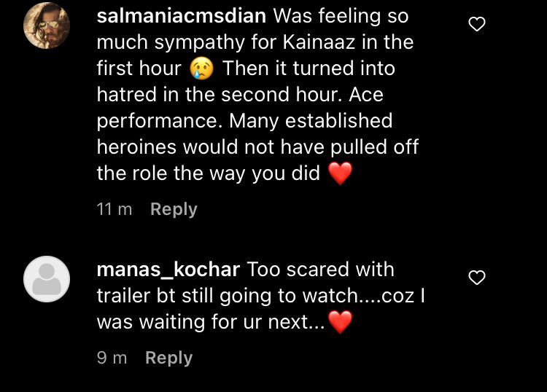Like salmaniacmsdian's comment with the heart
Screen dimensions: 547x392
click(476, 25)
